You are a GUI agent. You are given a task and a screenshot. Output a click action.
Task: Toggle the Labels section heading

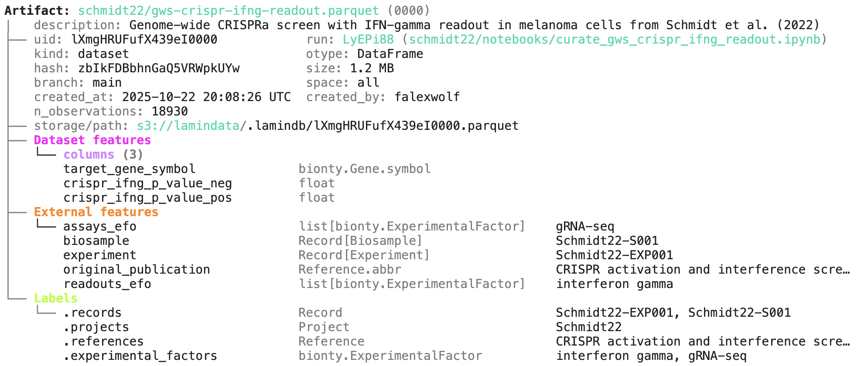pos(55,298)
